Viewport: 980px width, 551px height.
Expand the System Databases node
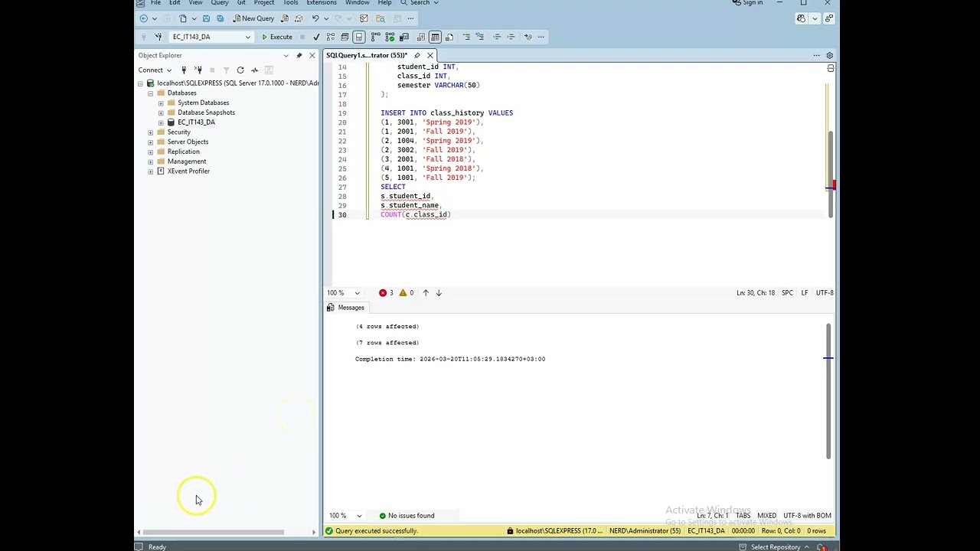pos(161,103)
